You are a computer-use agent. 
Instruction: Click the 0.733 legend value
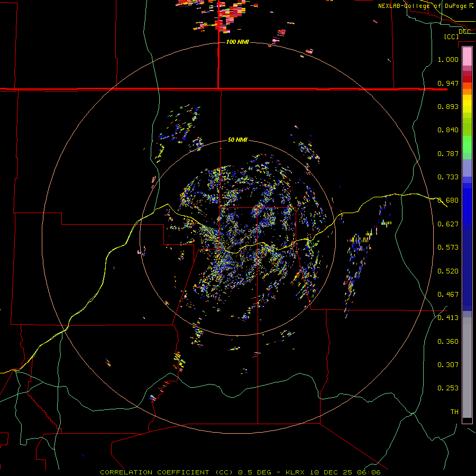(x=448, y=177)
